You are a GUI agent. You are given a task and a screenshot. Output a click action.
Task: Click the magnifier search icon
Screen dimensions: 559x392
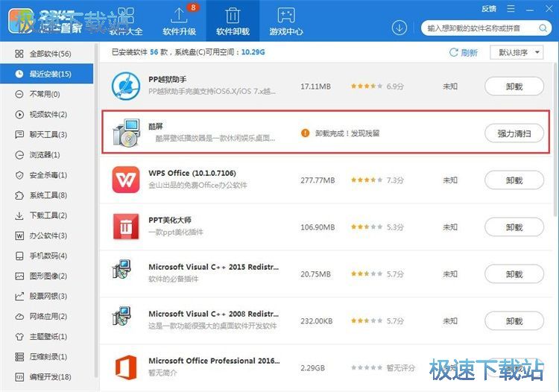[x=543, y=28]
